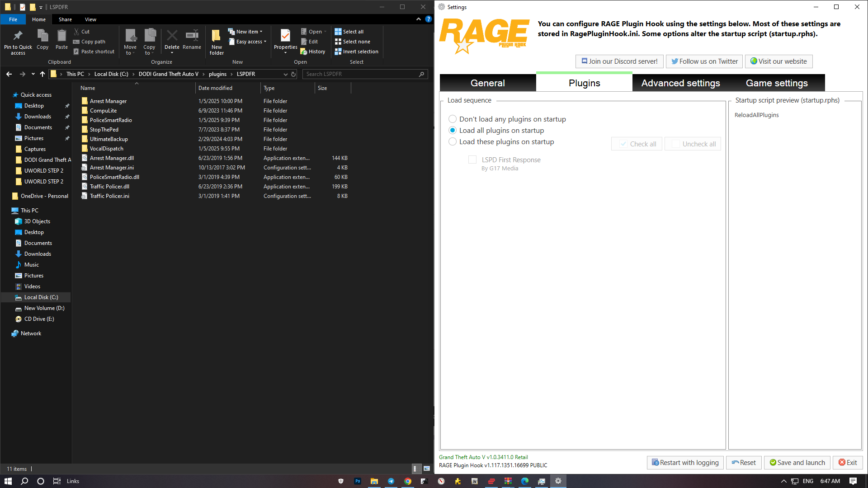Switch to the Advanced settings tab
The height and width of the screenshot is (488, 868).
click(x=680, y=83)
